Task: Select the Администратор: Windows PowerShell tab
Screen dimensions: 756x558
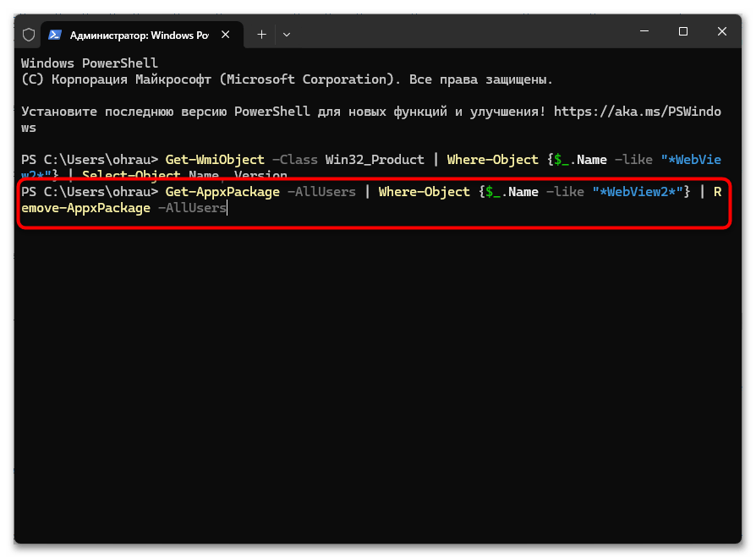Action: [140, 35]
